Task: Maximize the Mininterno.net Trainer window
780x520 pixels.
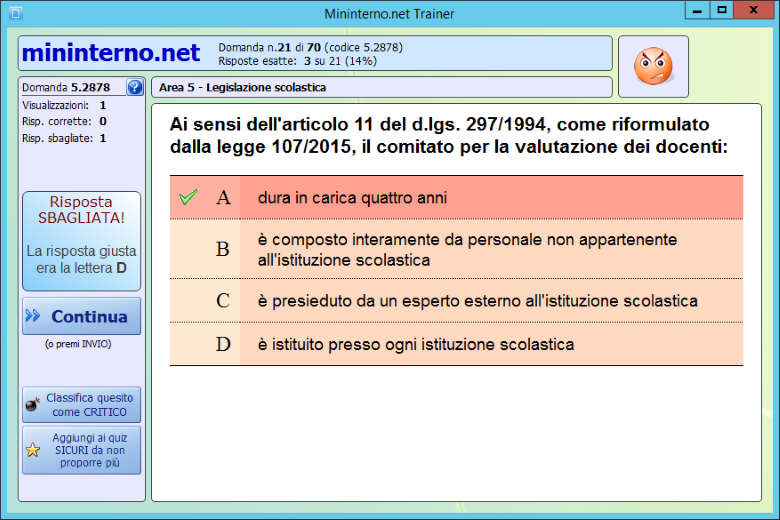Action: (x=720, y=10)
